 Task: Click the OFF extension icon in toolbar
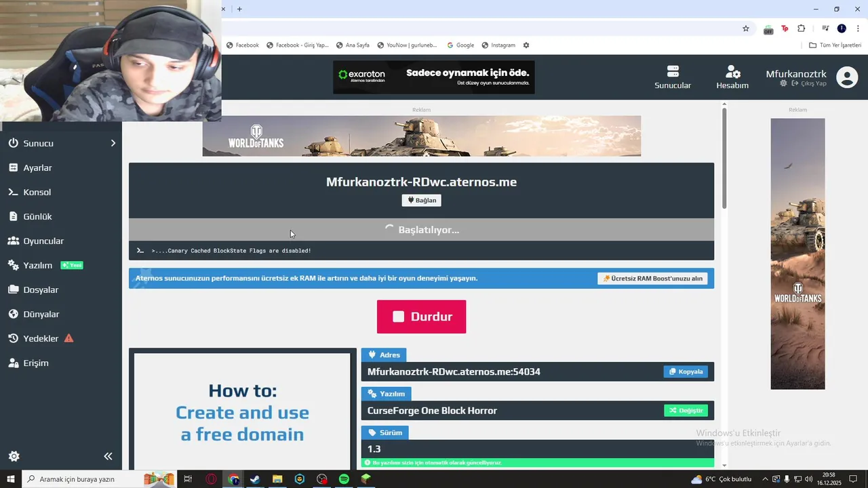tap(768, 29)
